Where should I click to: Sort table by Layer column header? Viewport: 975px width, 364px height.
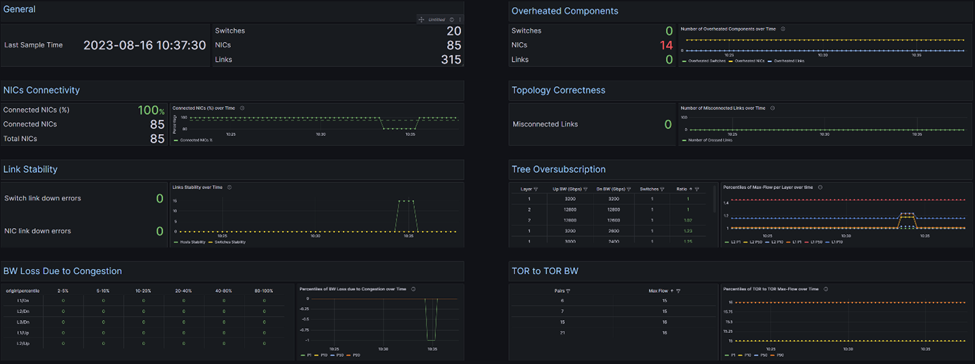coord(526,189)
